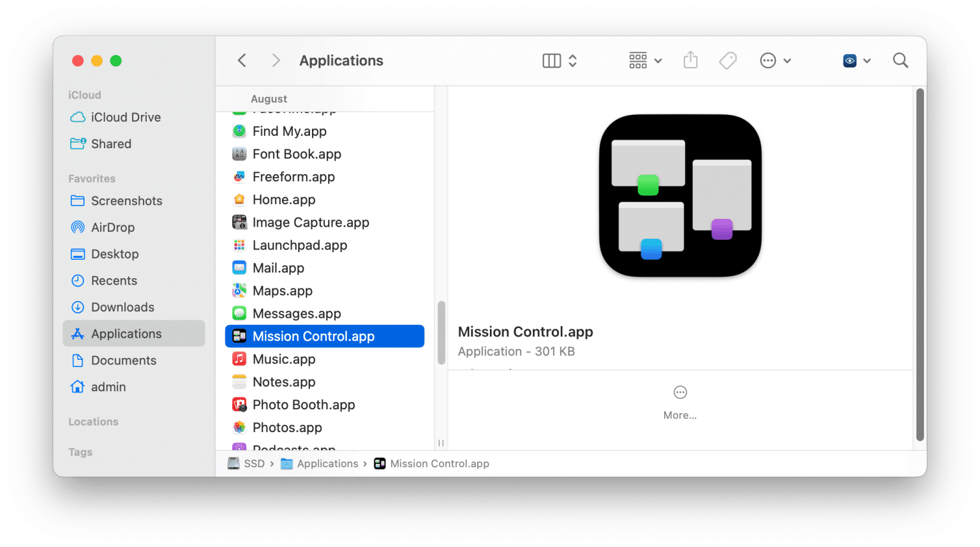Click the Back navigation arrow
The height and width of the screenshot is (547, 980).
pos(242,60)
